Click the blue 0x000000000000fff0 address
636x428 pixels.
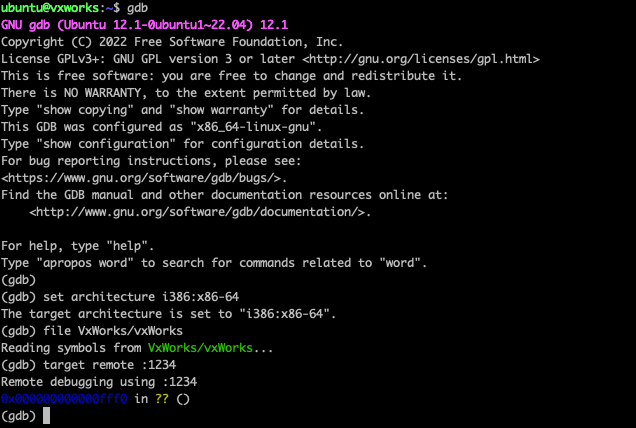64,399
